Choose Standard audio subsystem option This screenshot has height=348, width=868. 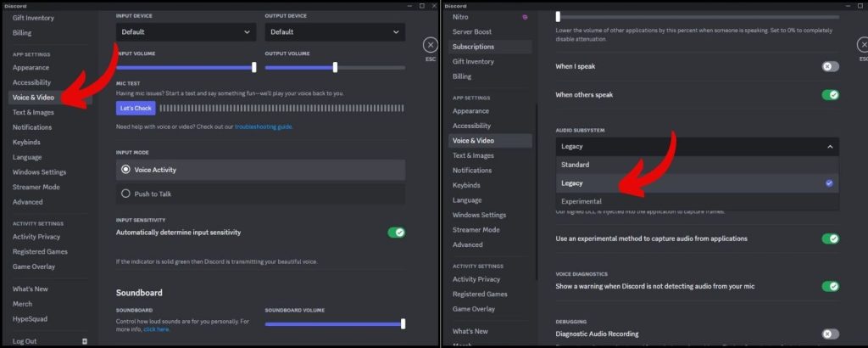pos(698,165)
